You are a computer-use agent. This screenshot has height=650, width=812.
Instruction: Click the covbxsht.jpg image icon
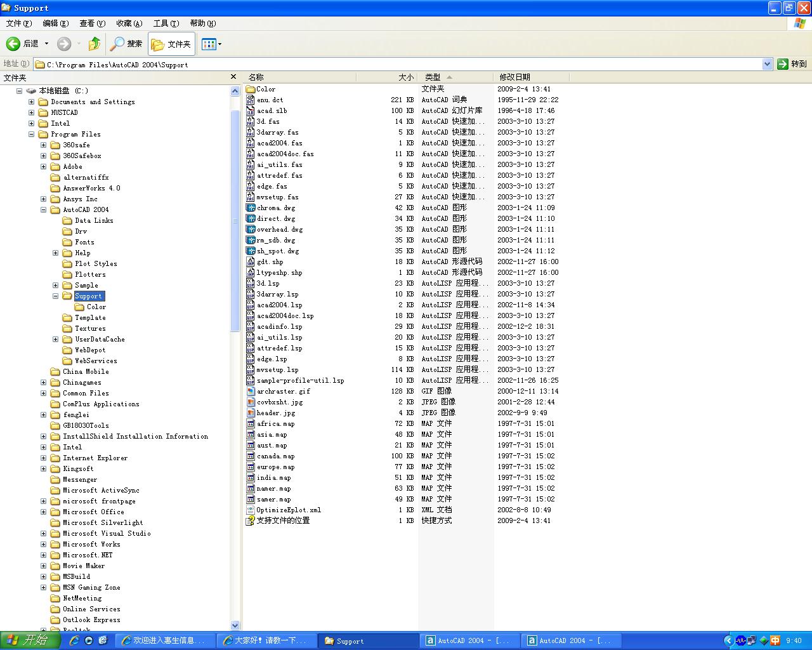(x=250, y=402)
